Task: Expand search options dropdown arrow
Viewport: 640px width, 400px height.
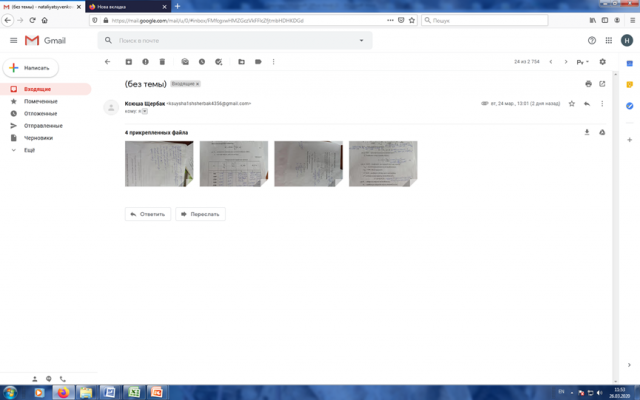Action: click(361, 40)
